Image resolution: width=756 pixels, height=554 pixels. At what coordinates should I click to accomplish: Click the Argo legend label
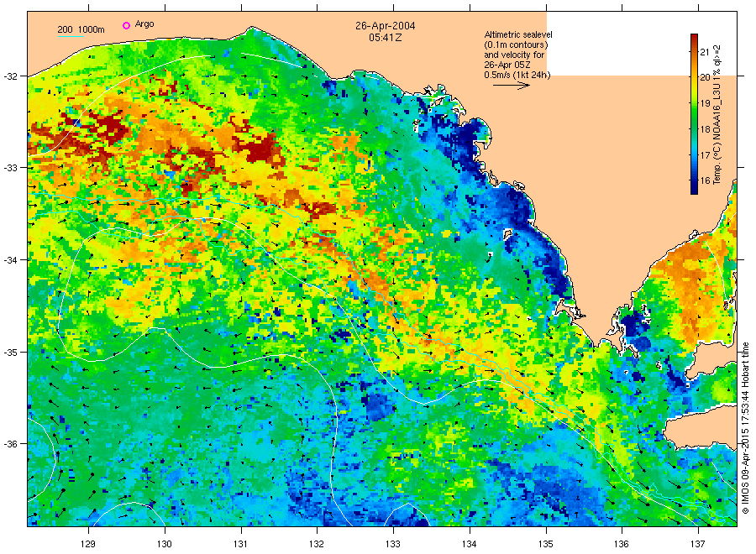point(144,24)
